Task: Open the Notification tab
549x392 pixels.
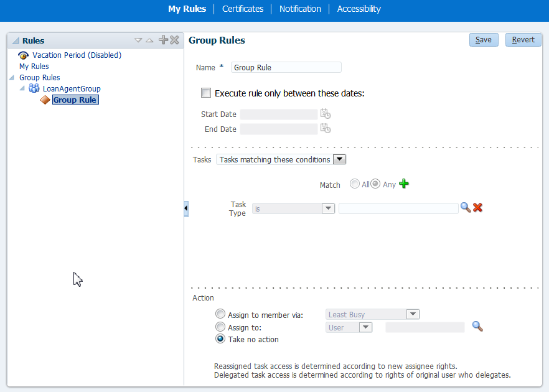Action: pyautogui.click(x=300, y=9)
